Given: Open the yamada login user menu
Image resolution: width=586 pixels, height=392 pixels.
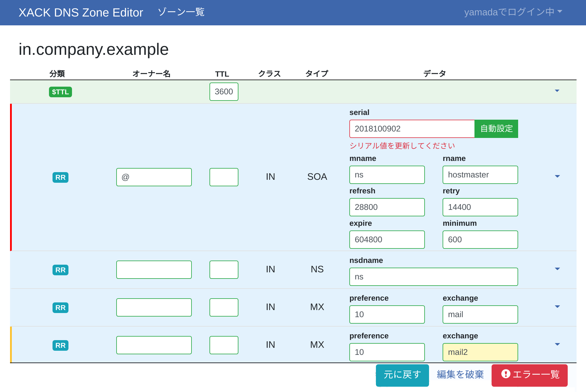Looking at the screenshot, I should coord(513,12).
